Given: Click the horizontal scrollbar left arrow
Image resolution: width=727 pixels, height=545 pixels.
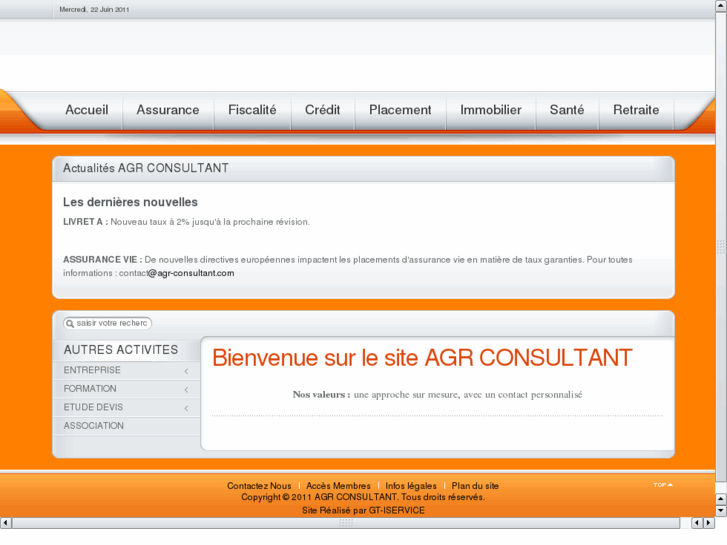Looking at the screenshot, I should [6, 523].
